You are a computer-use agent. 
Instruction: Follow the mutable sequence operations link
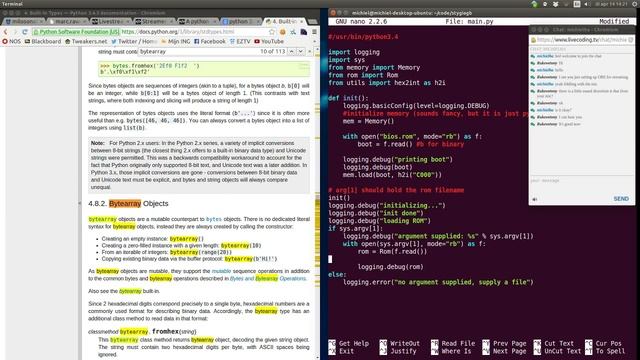(x=221, y=271)
